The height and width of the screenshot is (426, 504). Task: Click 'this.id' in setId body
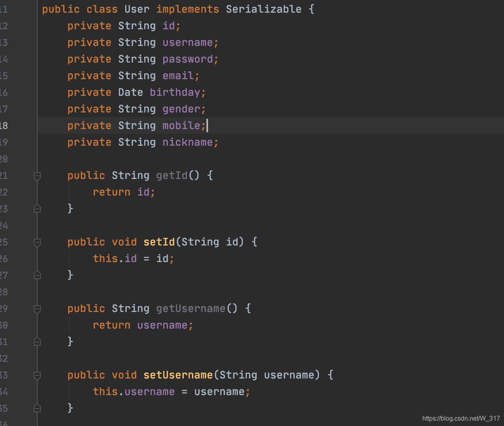click(x=115, y=259)
